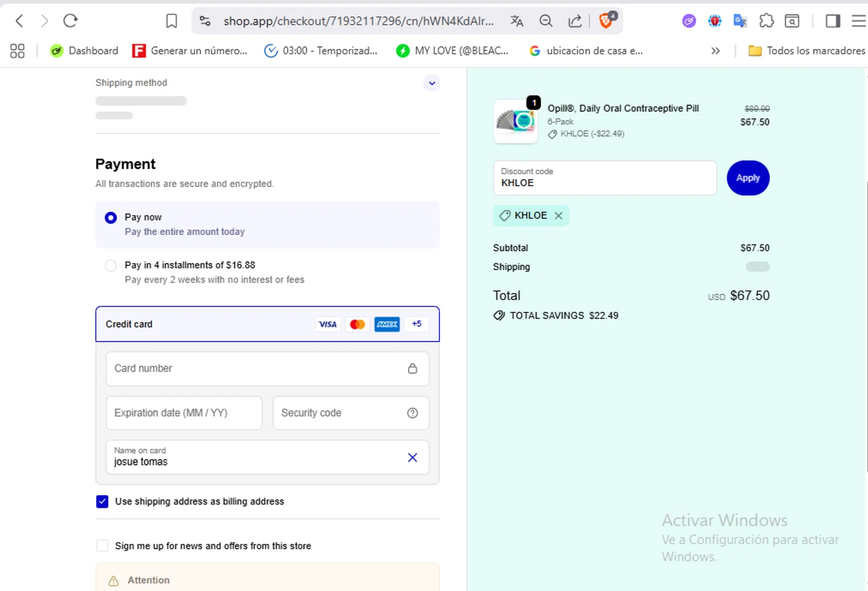The image size is (868, 591).
Task: Click the purple round extension icon
Action: [x=689, y=21]
